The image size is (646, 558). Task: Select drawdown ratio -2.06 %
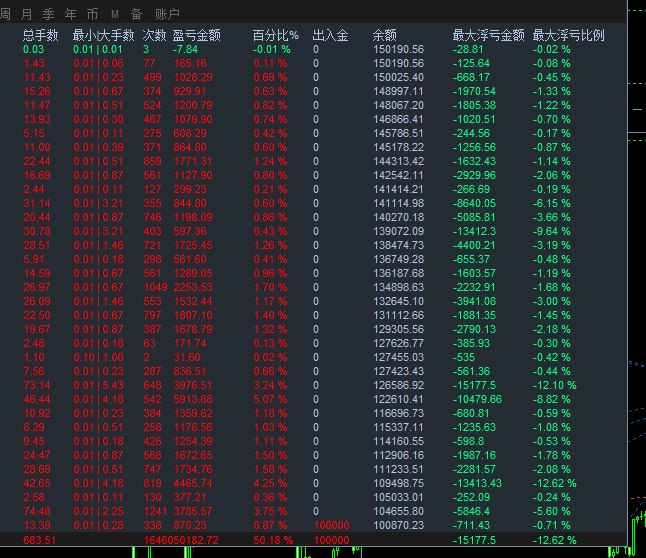(552, 176)
